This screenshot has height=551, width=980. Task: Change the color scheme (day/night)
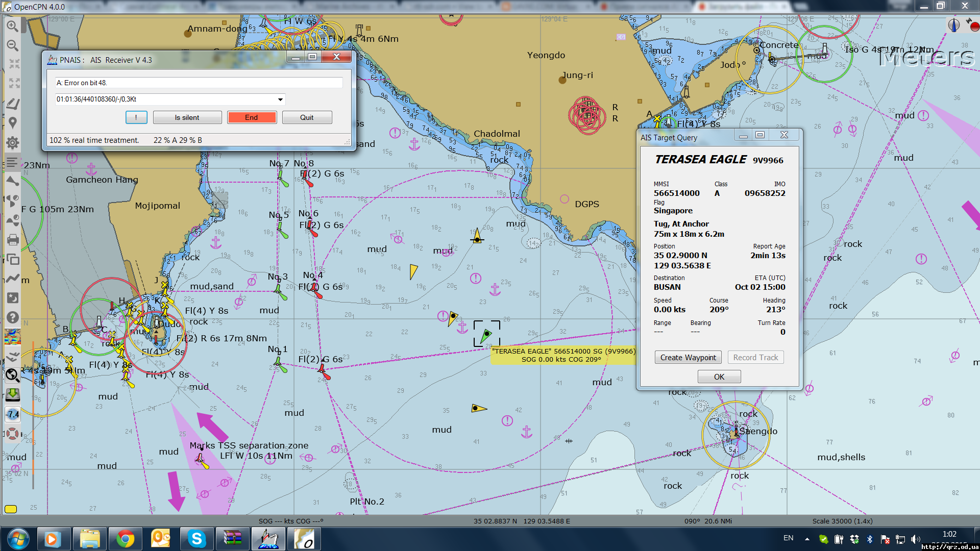coord(12,298)
